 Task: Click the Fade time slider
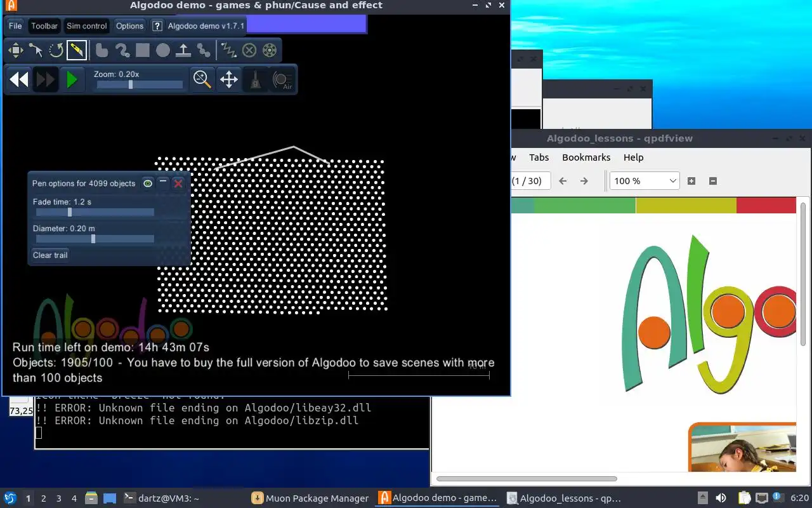(95, 213)
